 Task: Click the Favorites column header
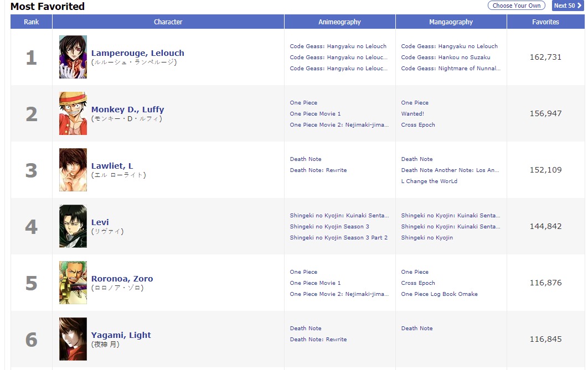(545, 22)
